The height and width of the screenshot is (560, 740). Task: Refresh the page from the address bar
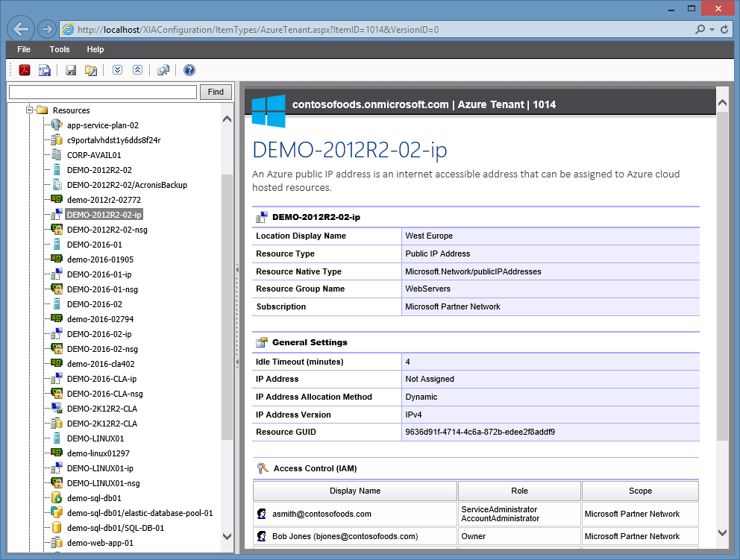coord(724,30)
